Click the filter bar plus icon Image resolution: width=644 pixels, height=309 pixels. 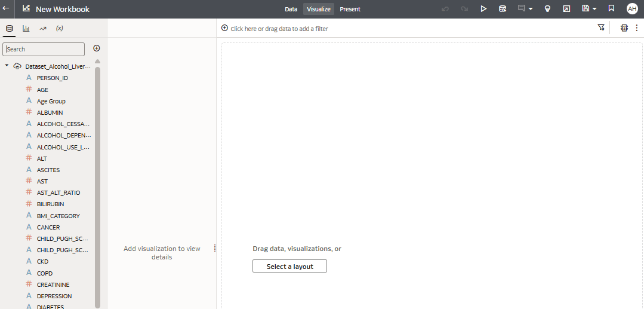coord(224,28)
